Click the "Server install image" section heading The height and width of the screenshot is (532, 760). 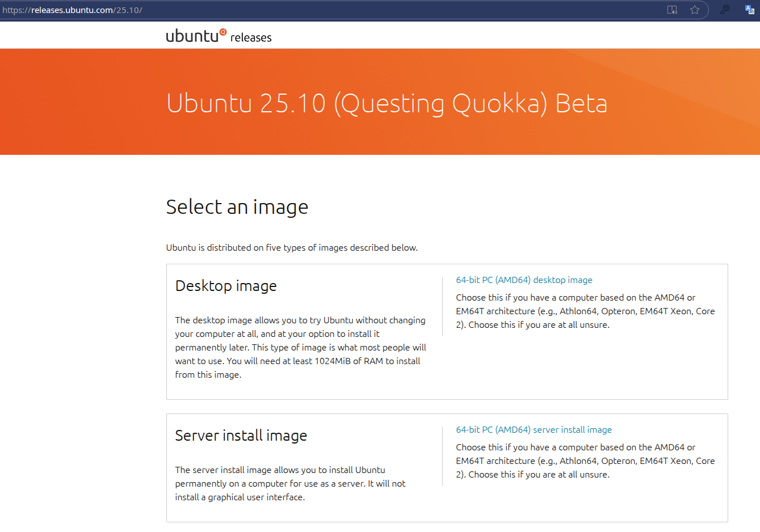[241, 436]
